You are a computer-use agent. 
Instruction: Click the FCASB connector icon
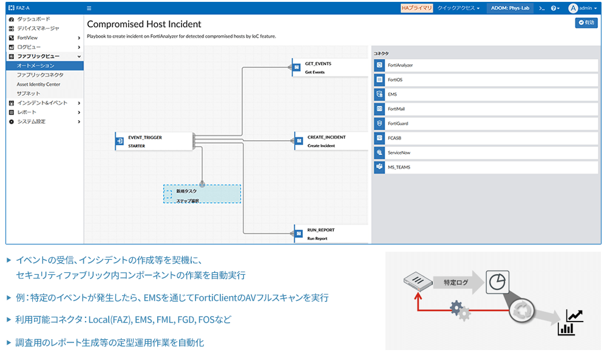pos(379,138)
